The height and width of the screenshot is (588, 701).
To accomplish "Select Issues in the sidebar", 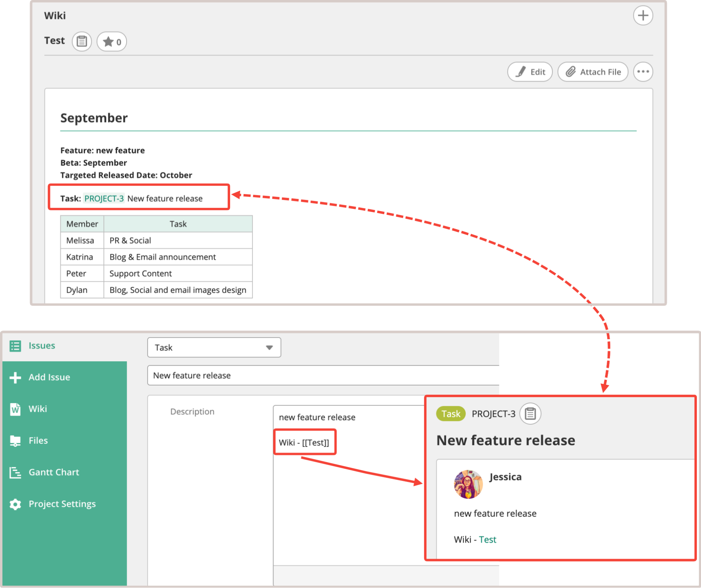I will coord(42,346).
